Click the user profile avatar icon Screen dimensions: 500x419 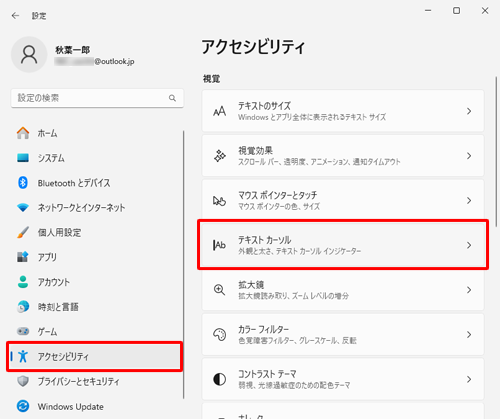[29, 55]
